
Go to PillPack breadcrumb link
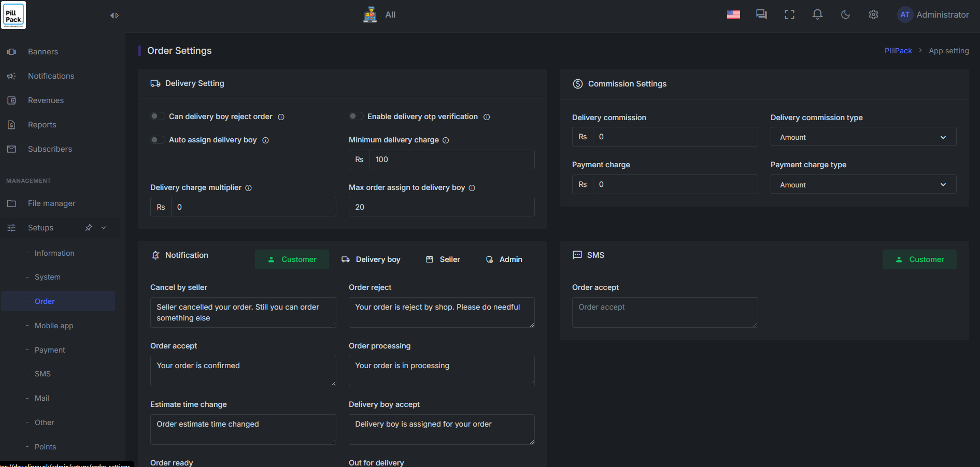pyautogui.click(x=898, y=51)
